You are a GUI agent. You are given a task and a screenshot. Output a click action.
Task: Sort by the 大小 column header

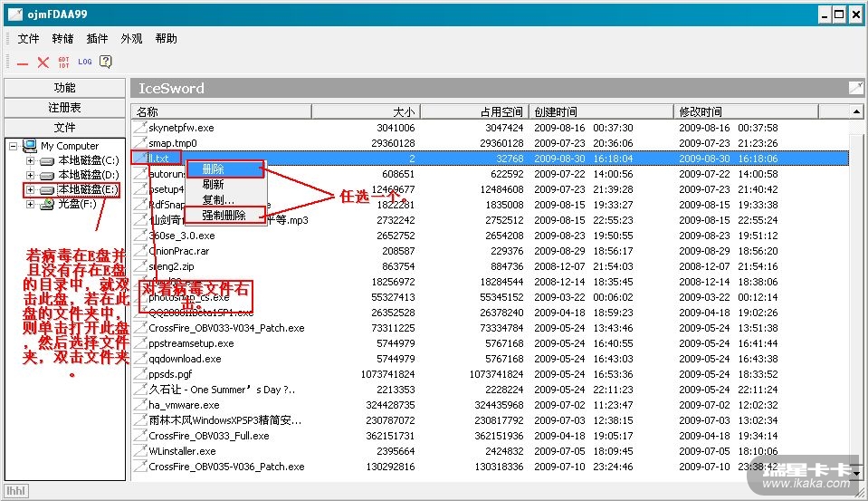(366, 112)
